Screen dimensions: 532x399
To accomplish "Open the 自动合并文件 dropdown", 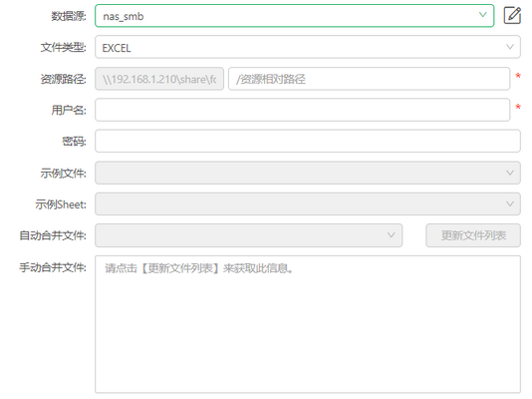I will pyautogui.click(x=248, y=235).
